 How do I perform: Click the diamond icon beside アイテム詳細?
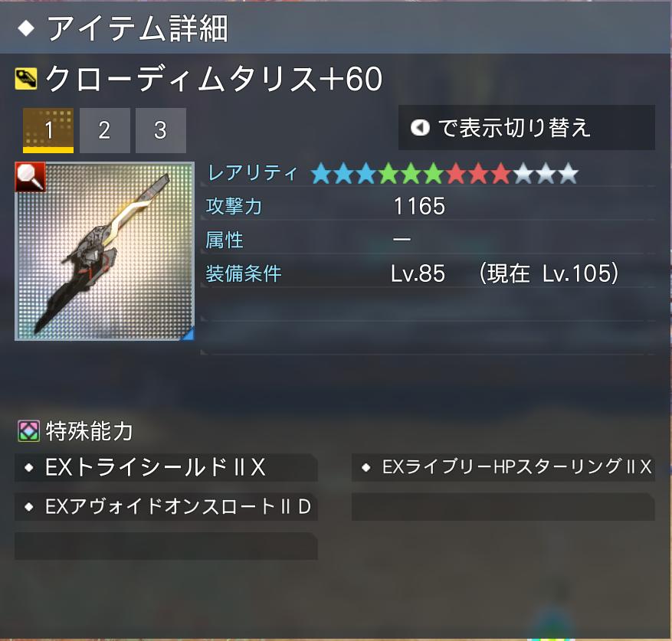pyautogui.click(x=26, y=28)
